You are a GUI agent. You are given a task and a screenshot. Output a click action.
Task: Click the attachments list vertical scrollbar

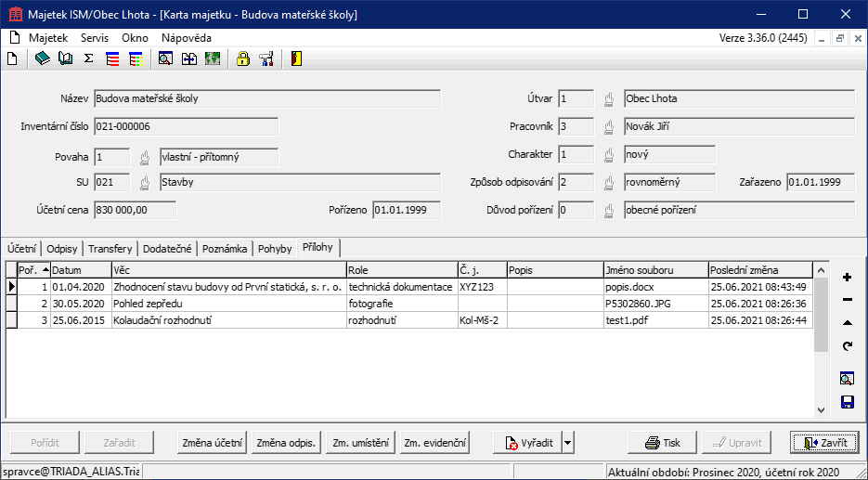820,344
